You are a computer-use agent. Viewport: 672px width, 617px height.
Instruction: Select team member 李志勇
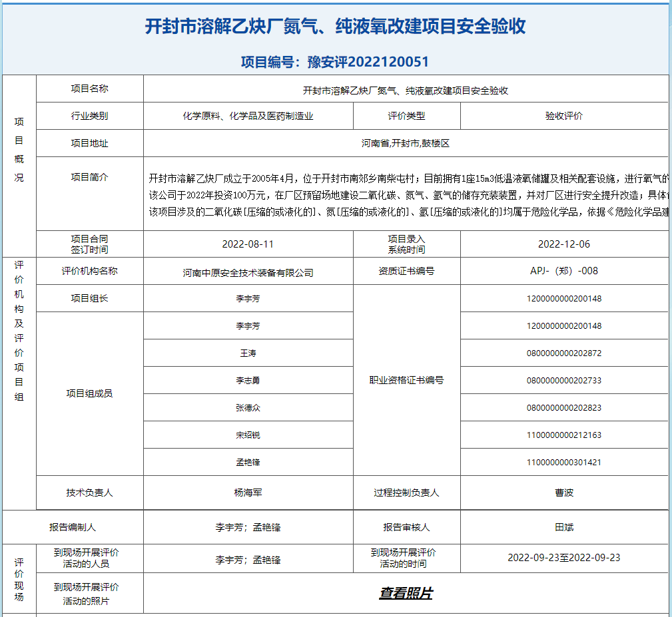(248, 381)
